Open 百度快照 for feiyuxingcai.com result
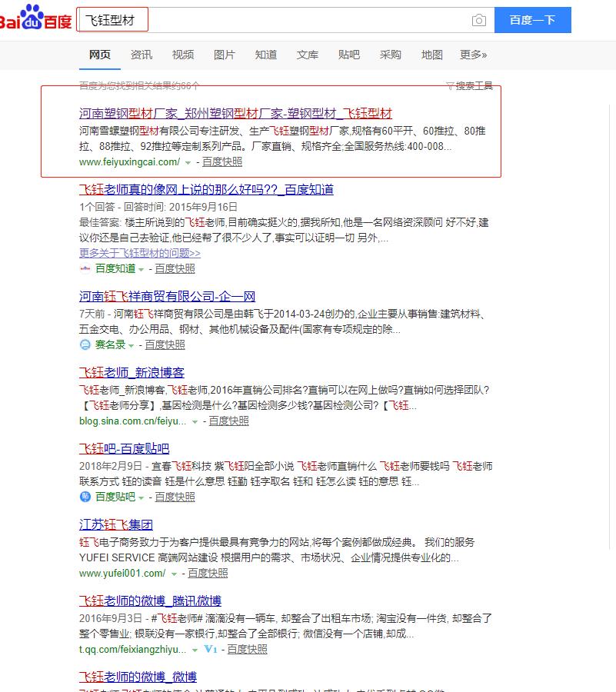 (x=222, y=162)
